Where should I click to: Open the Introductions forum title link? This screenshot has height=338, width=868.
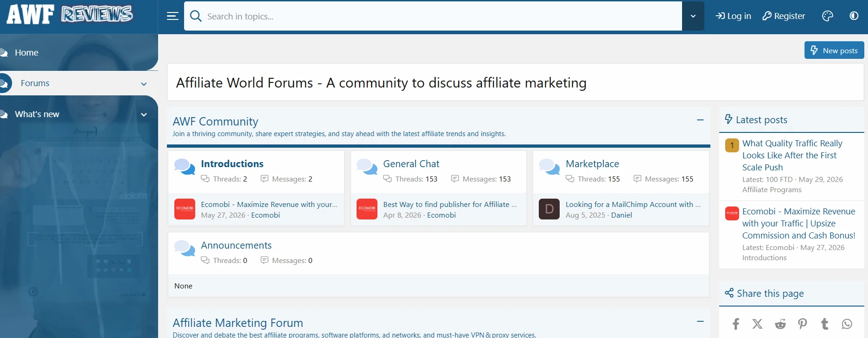tap(232, 164)
